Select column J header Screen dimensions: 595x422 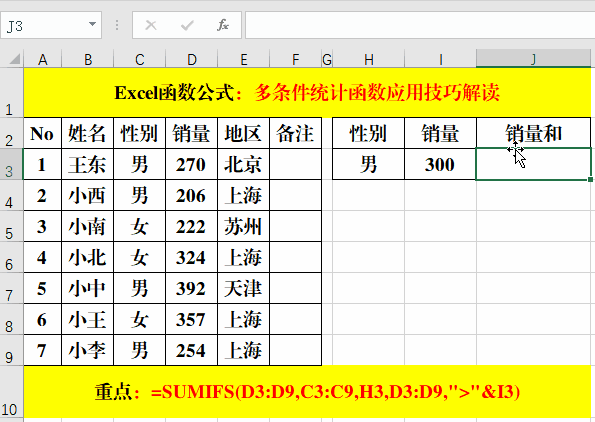tap(534, 59)
